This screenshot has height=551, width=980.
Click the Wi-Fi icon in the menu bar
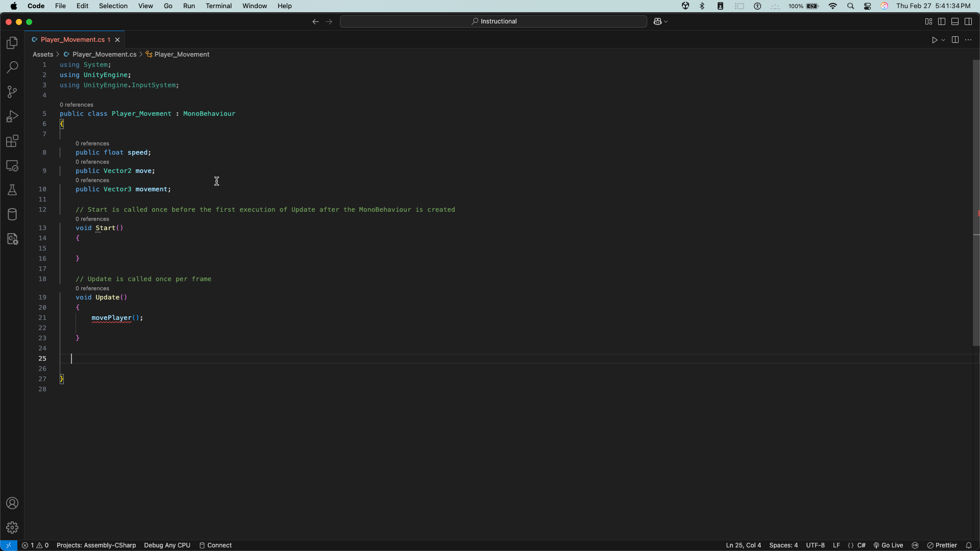tap(832, 6)
